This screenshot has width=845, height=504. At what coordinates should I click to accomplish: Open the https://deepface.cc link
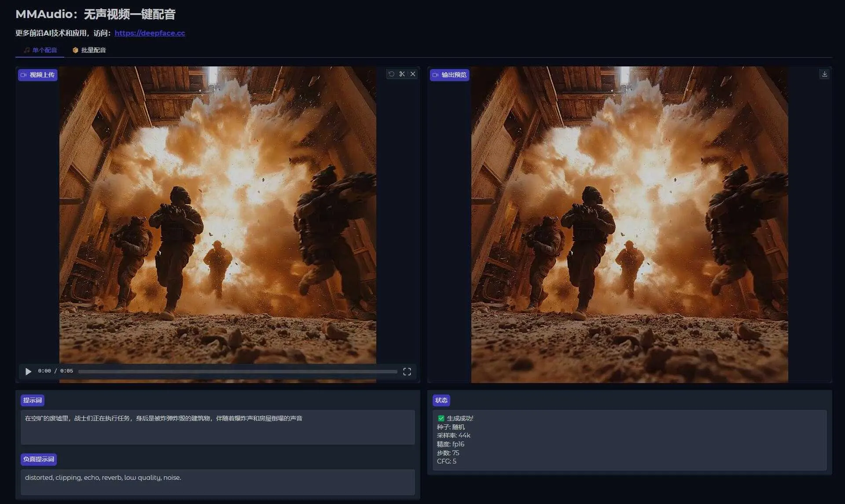(150, 33)
